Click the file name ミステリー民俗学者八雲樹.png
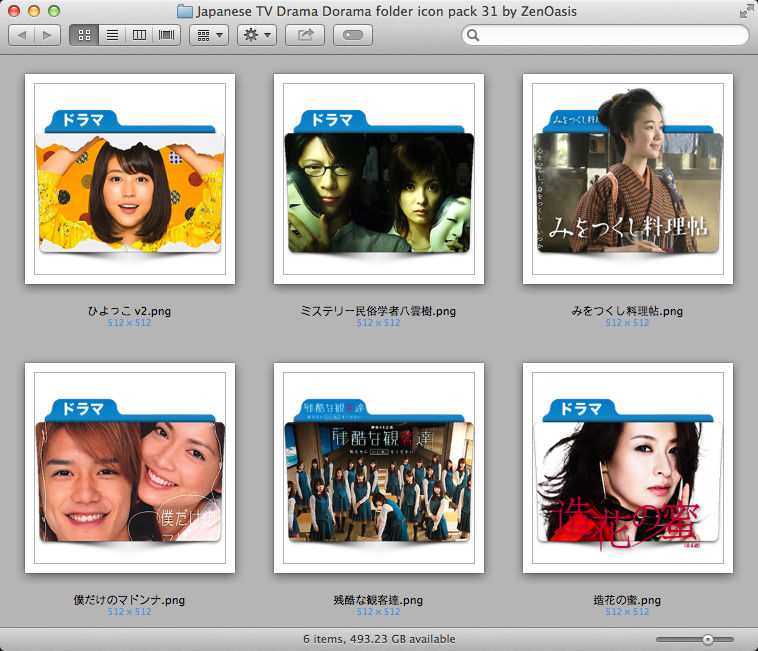 pyautogui.click(x=378, y=311)
